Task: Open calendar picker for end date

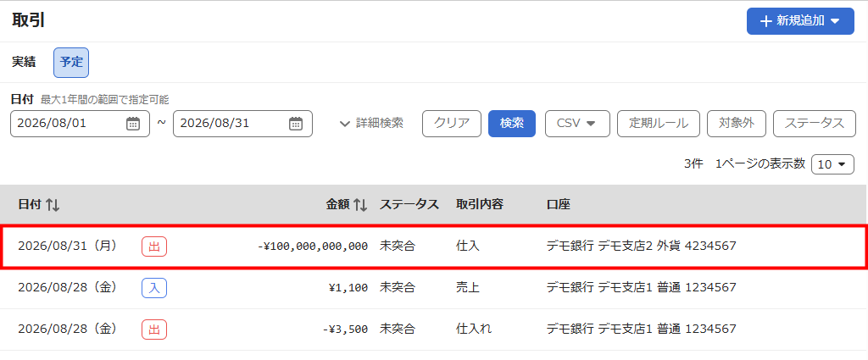Action: [296, 124]
